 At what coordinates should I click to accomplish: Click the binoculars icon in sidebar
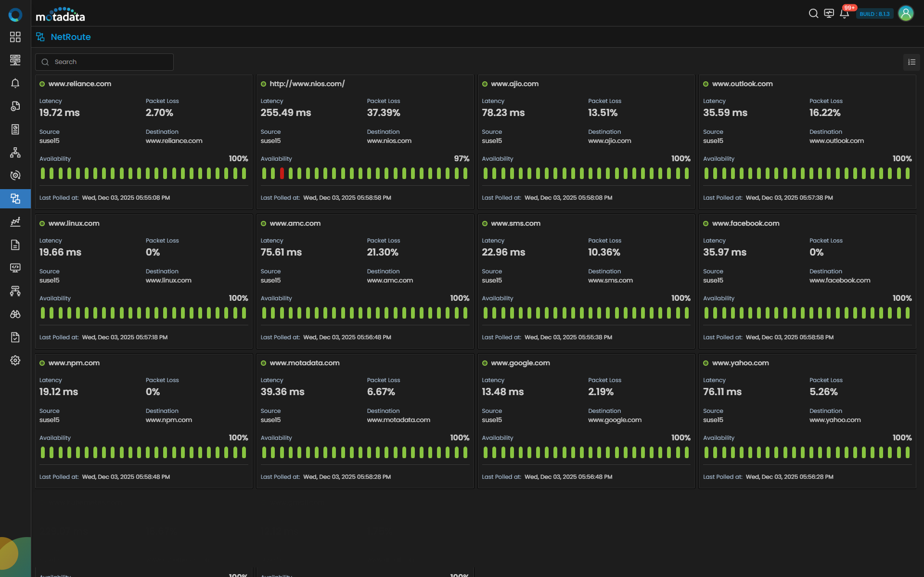15,314
